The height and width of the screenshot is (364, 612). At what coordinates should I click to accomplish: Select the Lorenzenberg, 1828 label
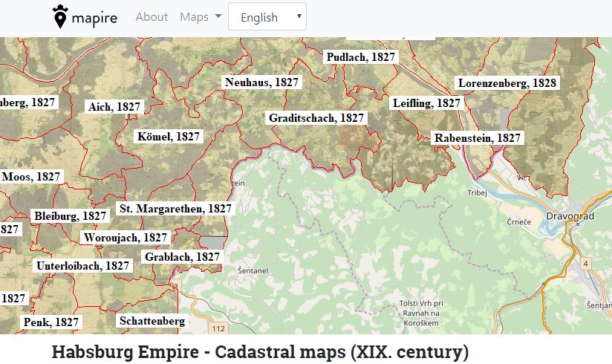(507, 83)
